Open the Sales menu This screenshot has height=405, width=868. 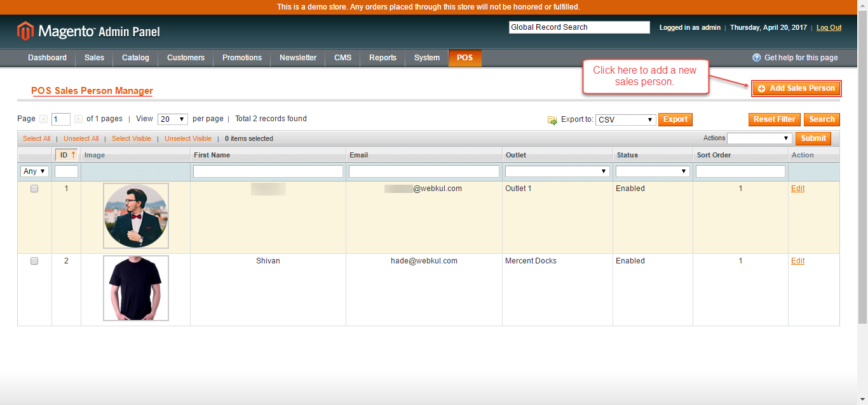(94, 58)
